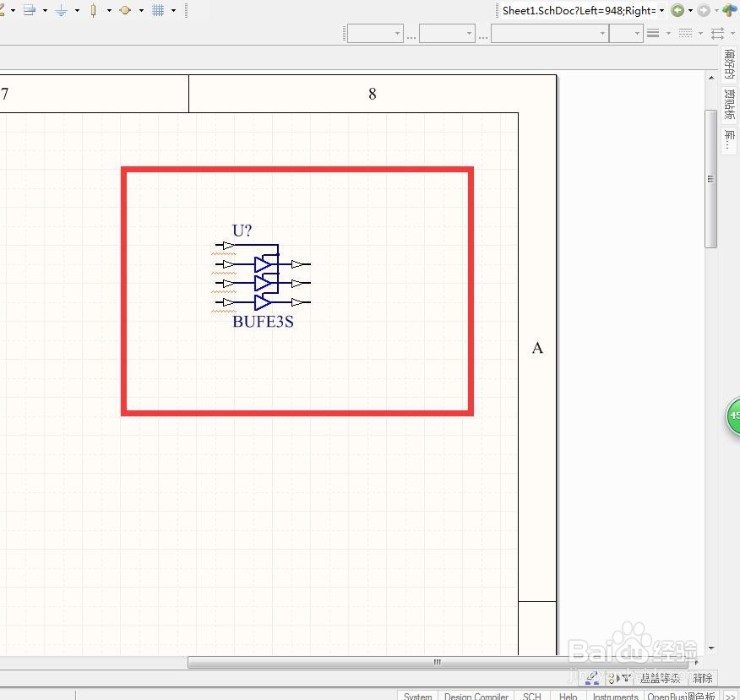Click the dashed line style icon

685,33
